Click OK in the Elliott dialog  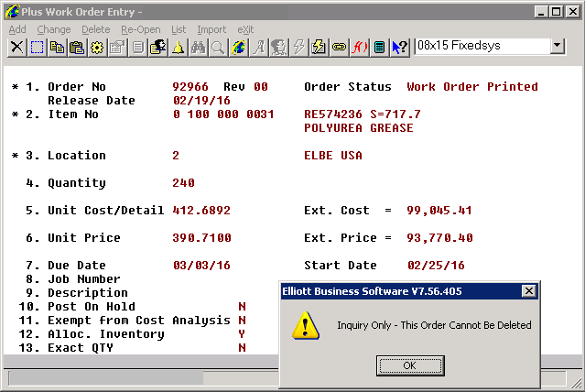click(x=410, y=365)
